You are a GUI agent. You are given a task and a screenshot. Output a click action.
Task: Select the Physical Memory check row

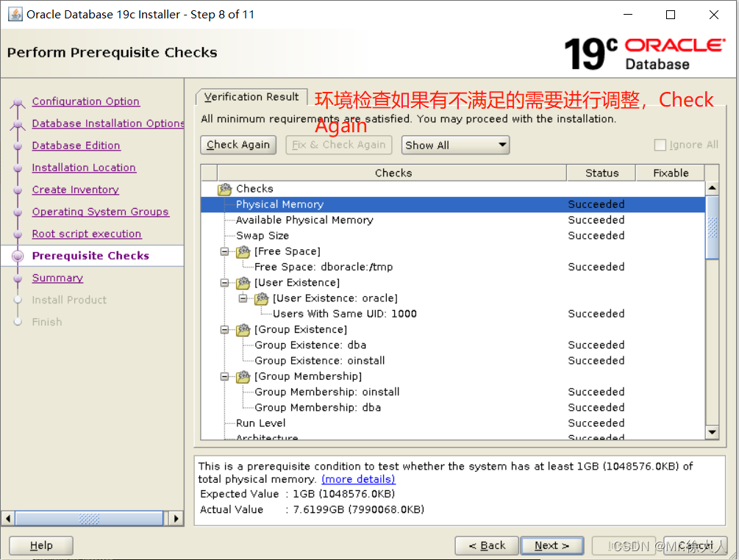point(453,204)
